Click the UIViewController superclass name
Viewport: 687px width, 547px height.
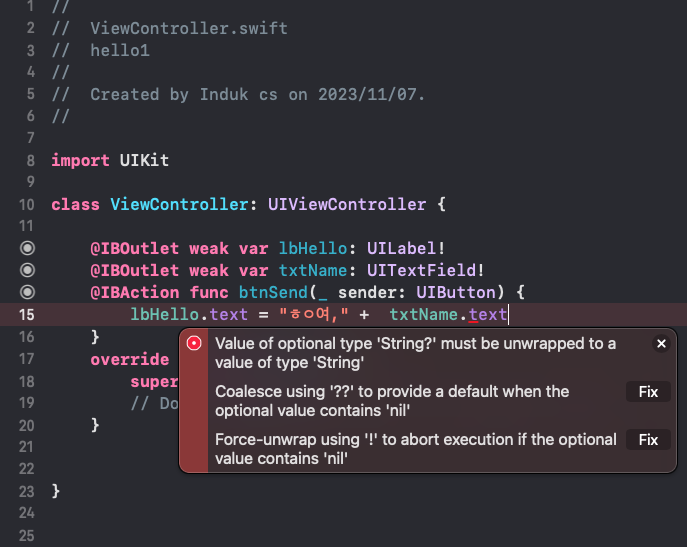346,205
